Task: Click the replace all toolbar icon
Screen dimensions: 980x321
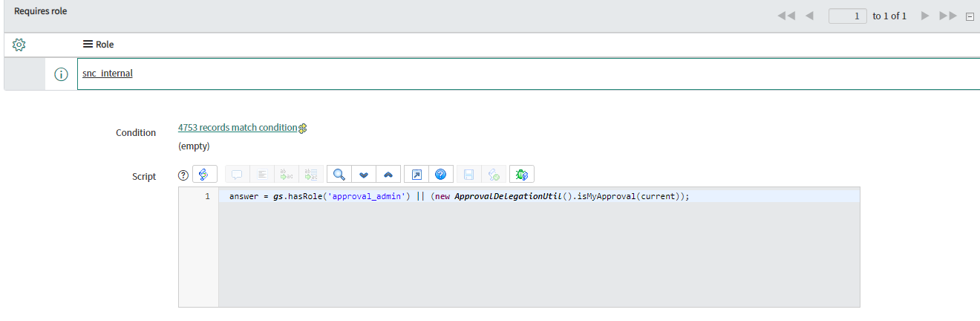Action: (x=311, y=175)
